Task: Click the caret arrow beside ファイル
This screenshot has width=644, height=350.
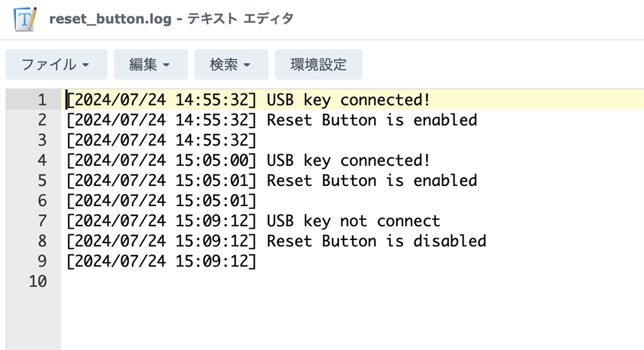Action: (86, 65)
